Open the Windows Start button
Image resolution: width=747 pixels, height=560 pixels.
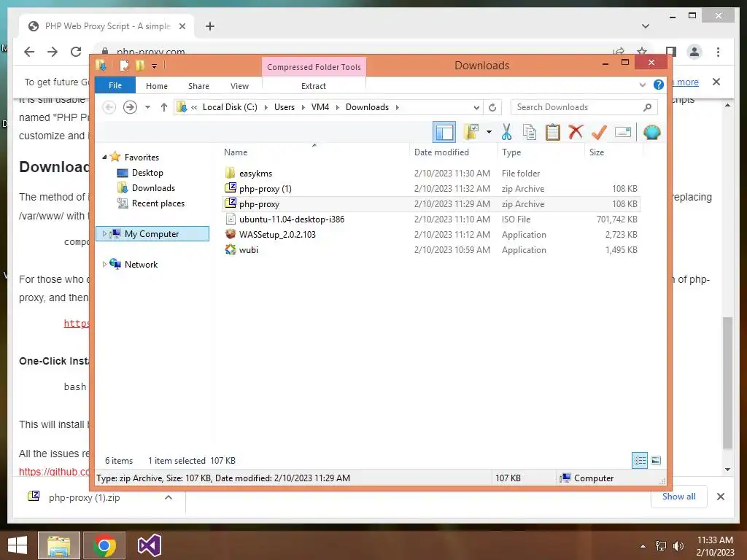pyautogui.click(x=18, y=545)
